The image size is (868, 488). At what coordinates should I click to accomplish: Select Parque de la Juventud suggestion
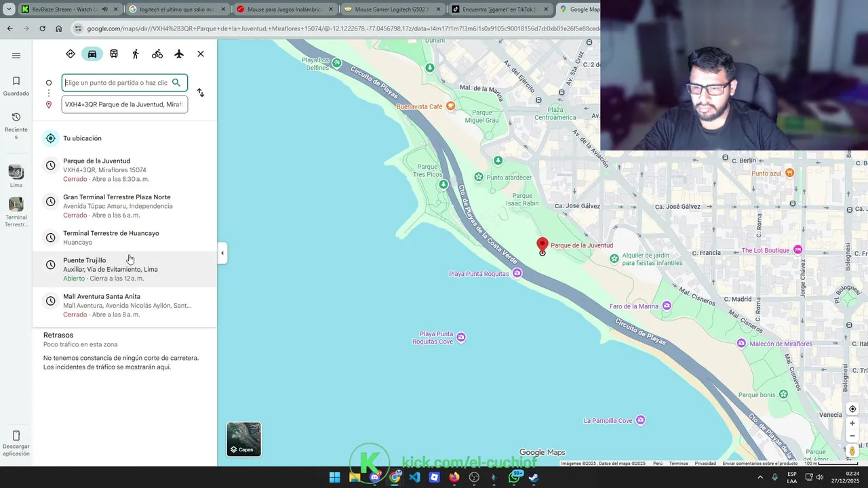coord(125,170)
